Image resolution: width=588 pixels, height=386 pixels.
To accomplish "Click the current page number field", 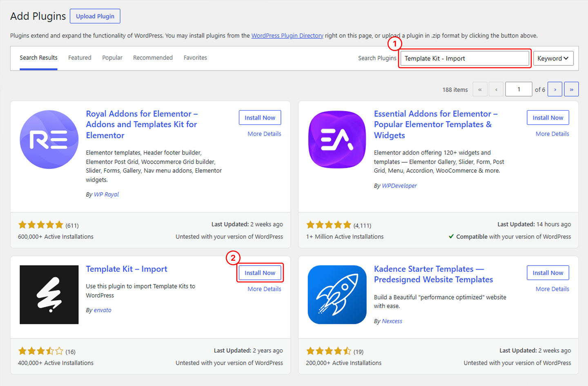I will tap(519, 89).
